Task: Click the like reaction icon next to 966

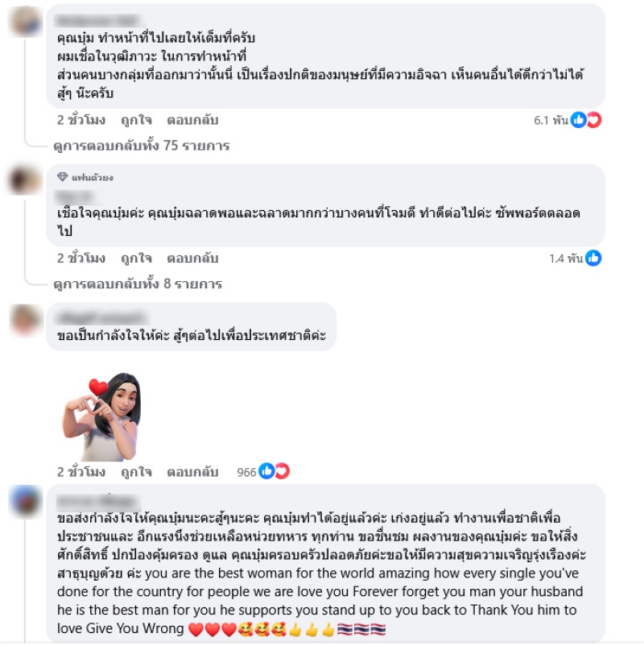Action: [x=266, y=471]
